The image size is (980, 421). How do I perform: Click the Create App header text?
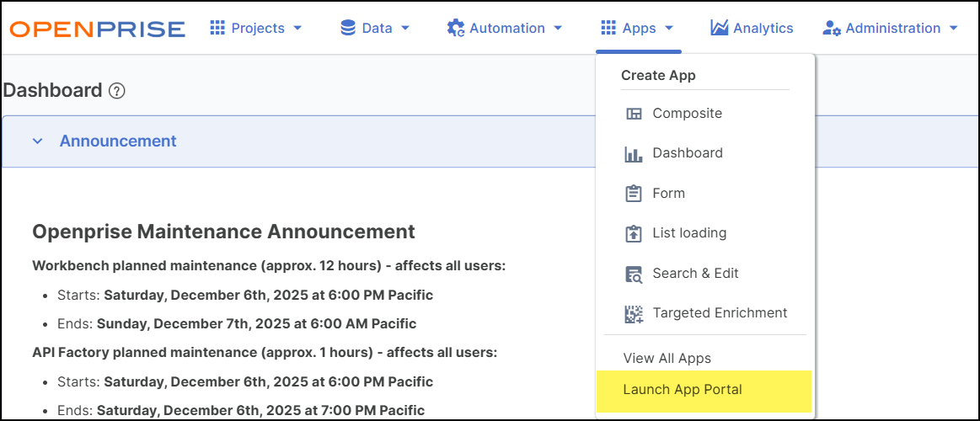(x=658, y=76)
